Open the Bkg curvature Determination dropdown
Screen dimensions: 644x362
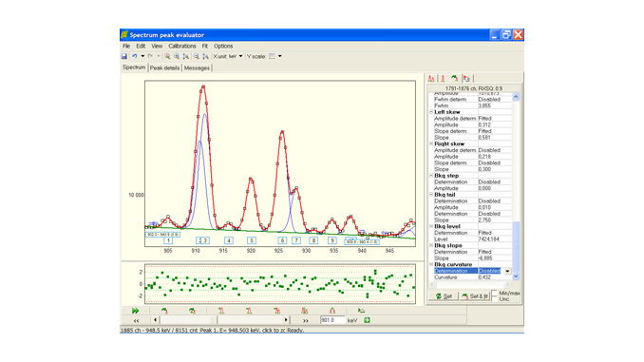[507, 271]
